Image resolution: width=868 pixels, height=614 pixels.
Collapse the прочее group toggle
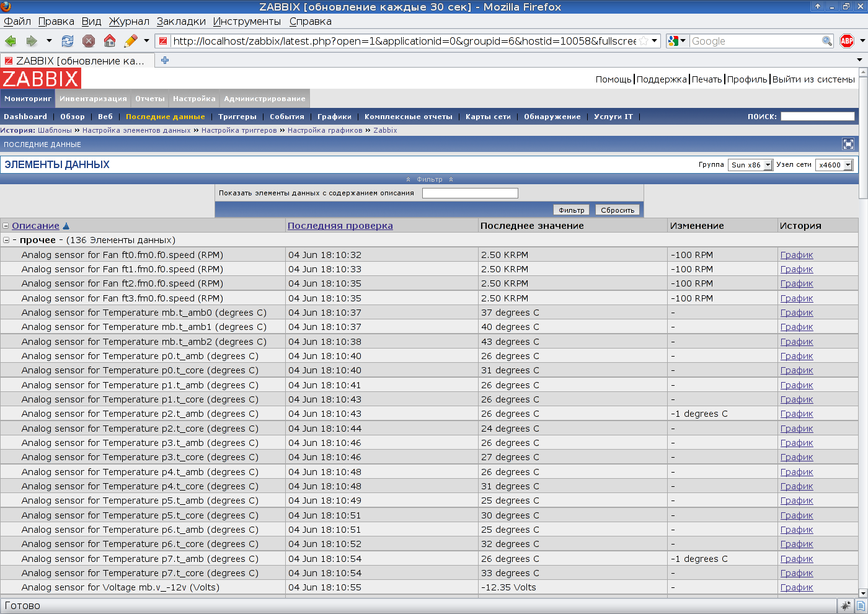(x=6, y=240)
